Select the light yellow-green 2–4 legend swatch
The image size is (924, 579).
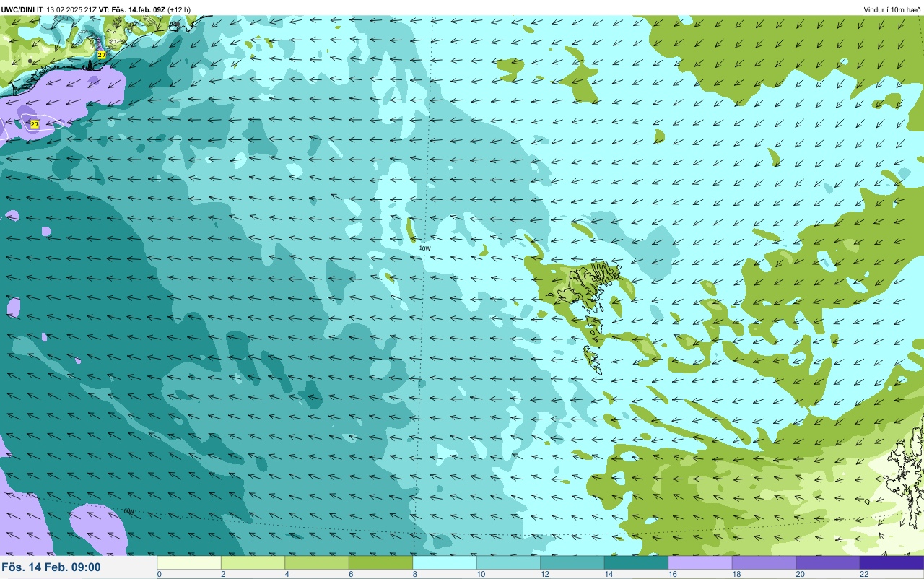coord(253,562)
